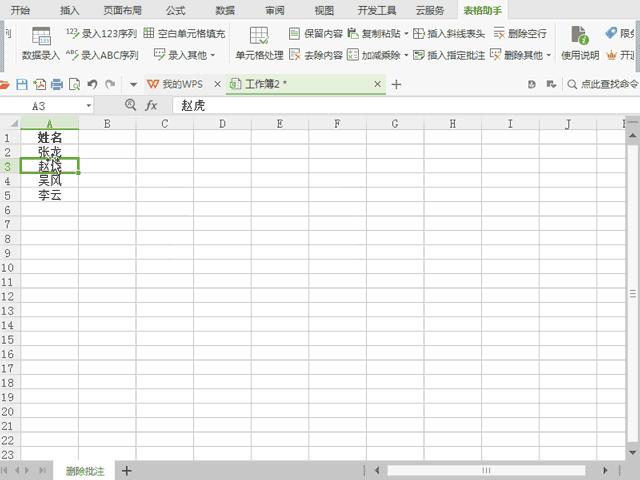Click 录入ABC序列 sequence button
This screenshot has height=480, width=640.
click(102, 55)
